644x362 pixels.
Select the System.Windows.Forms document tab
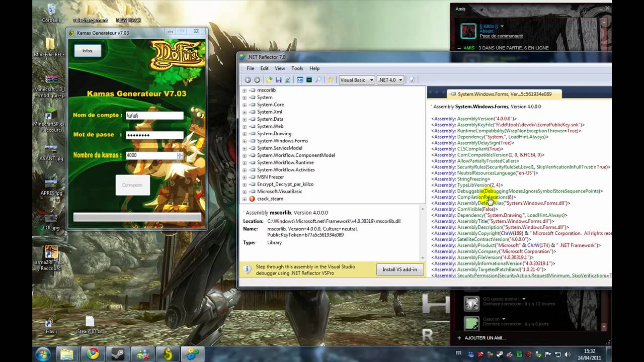pos(503,94)
